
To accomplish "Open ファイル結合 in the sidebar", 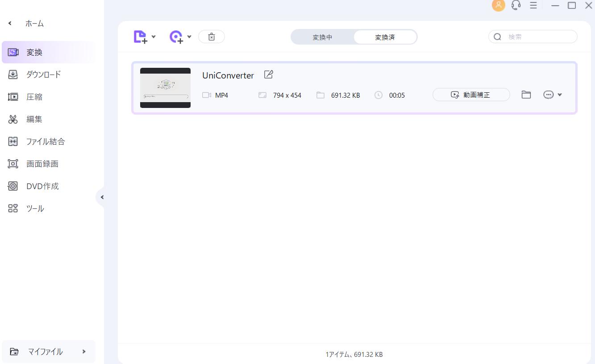I will coord(48,141).
